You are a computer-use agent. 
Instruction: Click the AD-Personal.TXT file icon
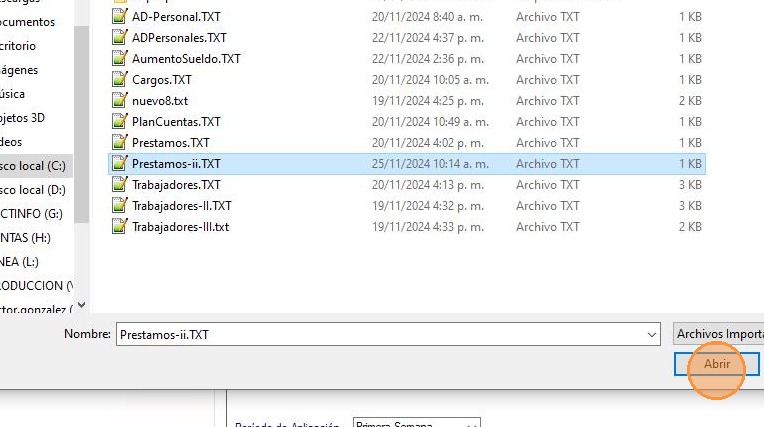[119, 17]
